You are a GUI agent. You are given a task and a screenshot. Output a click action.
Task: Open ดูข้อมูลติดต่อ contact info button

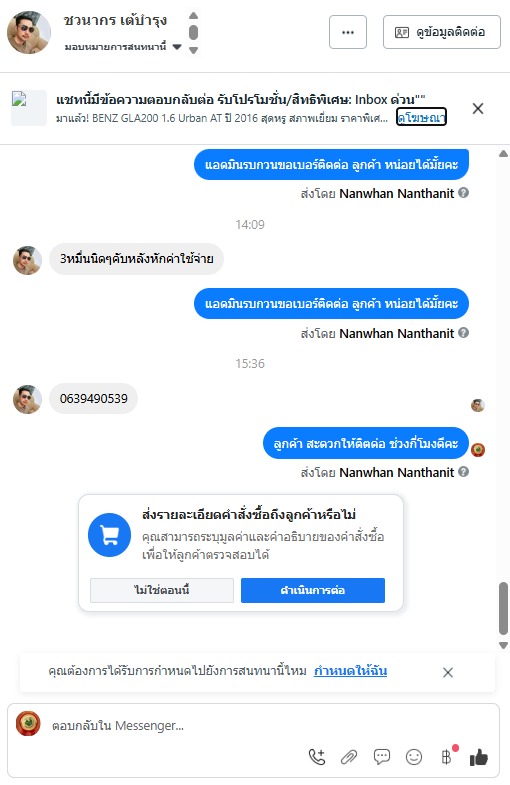pos(441,32)
